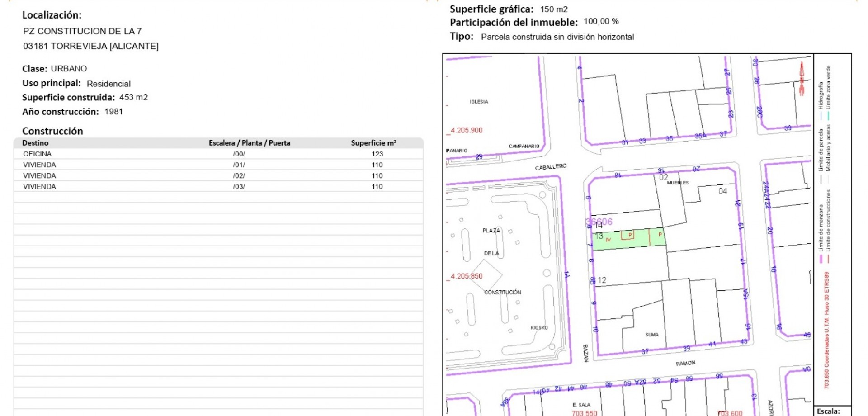Select the VIVIENDA /03/ table row
The height and width of the screenshot is (416, 868).
[218, 187]
